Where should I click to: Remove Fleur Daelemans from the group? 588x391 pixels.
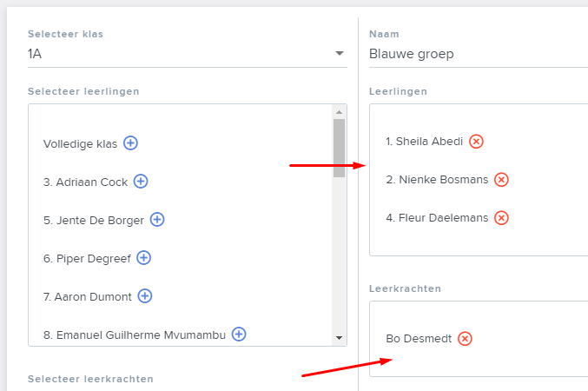(x=501, y=217)
